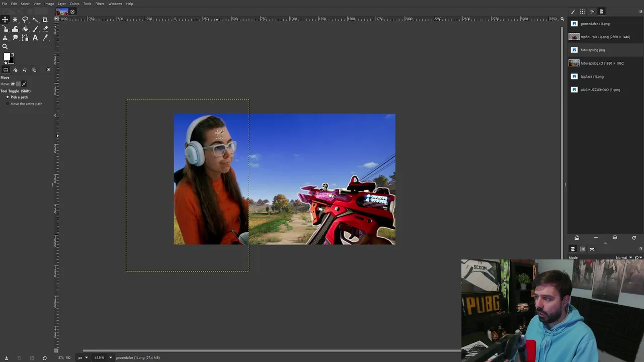Select the Unified Transform tool
The width and height of the screenshot is (644, 362).
pyautogui.click(x=5, y=29)
